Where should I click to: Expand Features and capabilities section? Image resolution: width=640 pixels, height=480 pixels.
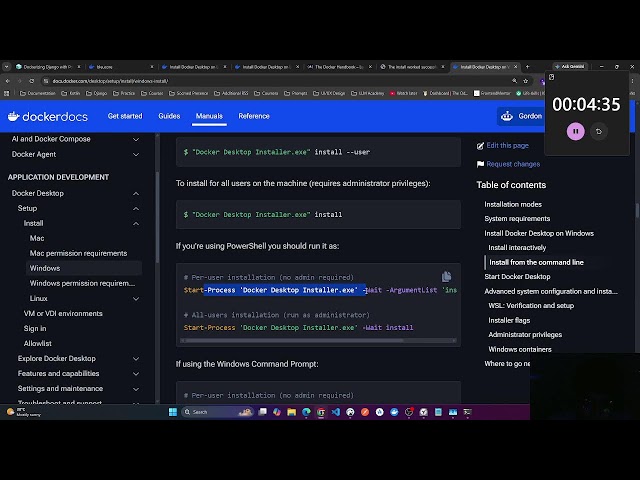pyautogui.click(x=136, y=374)
